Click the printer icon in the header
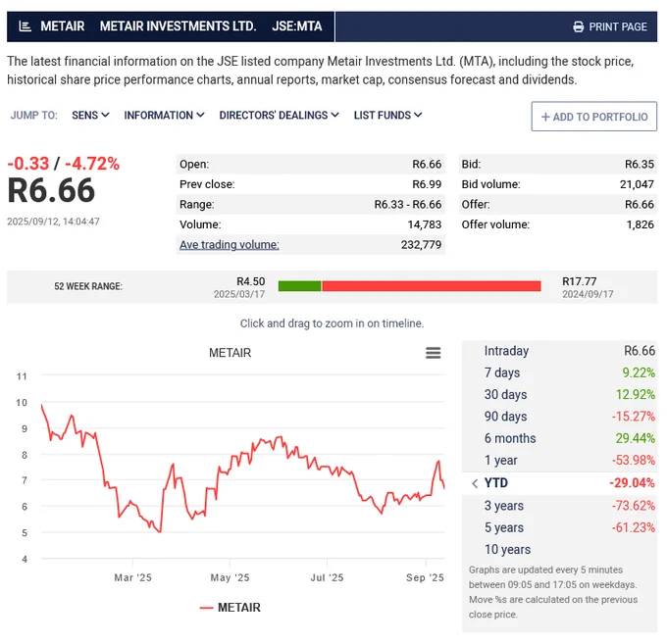Screen dimensions: 667x644 tap(578, 26)
